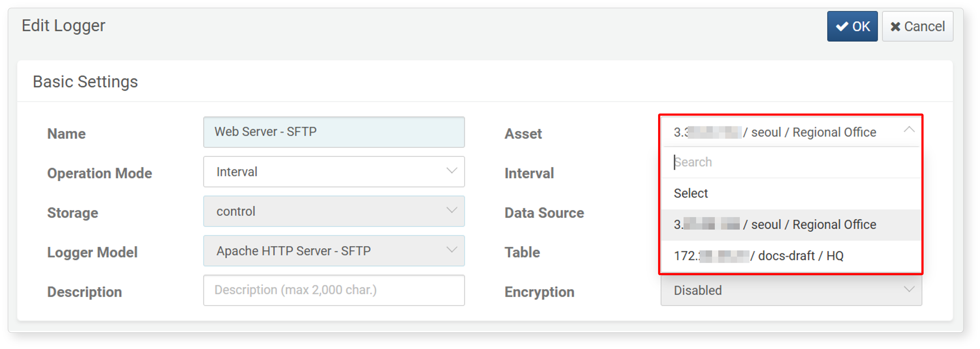
Task: Discard changes with the Cancel button
Action: click(x=917, y=26)
